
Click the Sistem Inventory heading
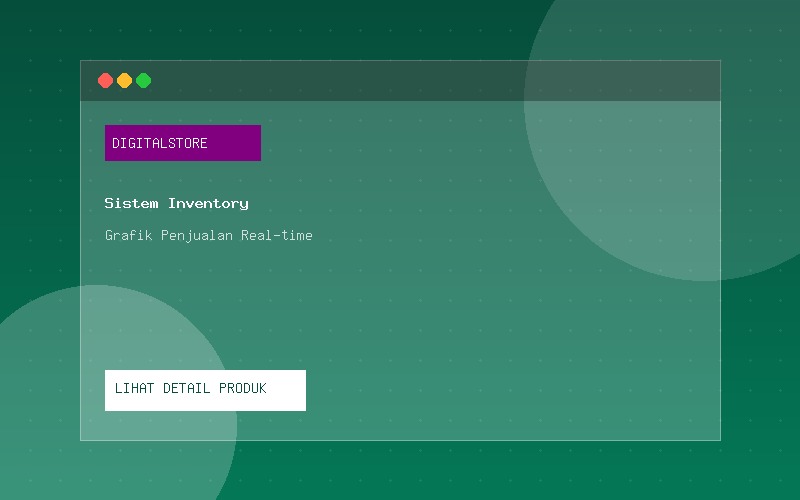tap(177, 203)
